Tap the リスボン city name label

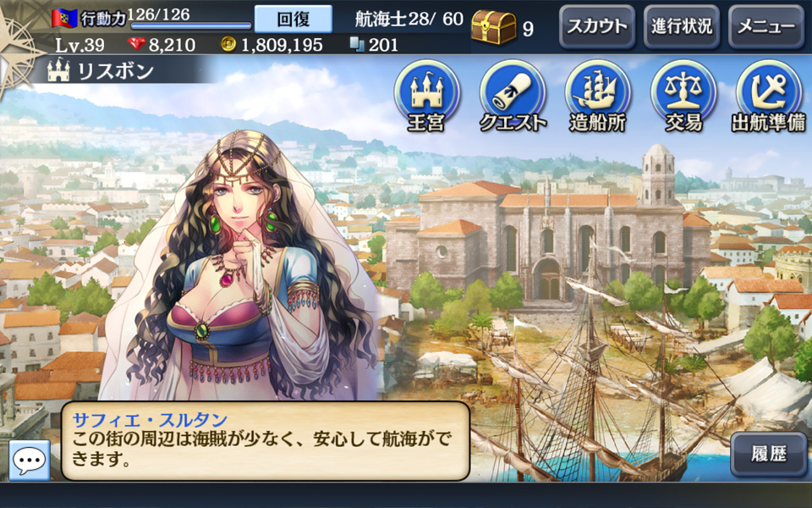[x=116, y=71]
